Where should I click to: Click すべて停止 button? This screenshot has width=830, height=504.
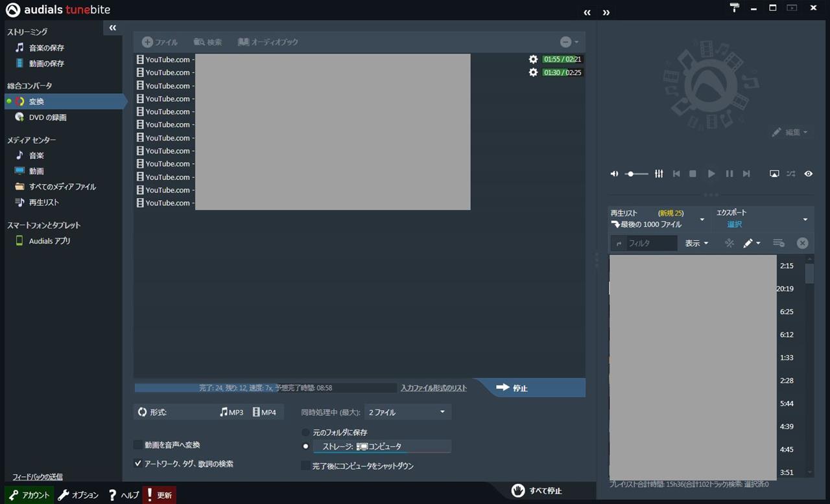click(536, 490)
